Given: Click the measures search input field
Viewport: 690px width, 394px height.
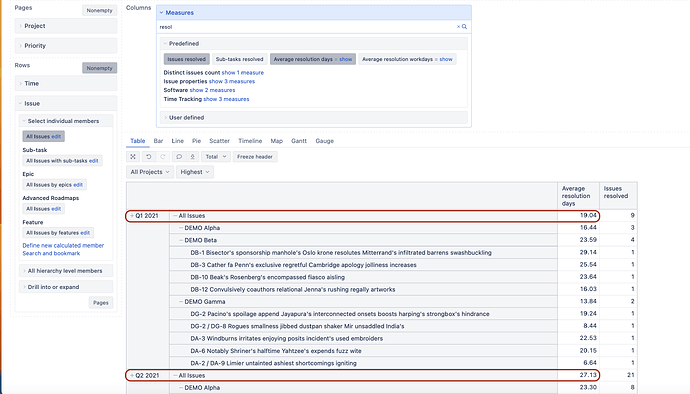Looking at the screenshot, I should point(307,27).
